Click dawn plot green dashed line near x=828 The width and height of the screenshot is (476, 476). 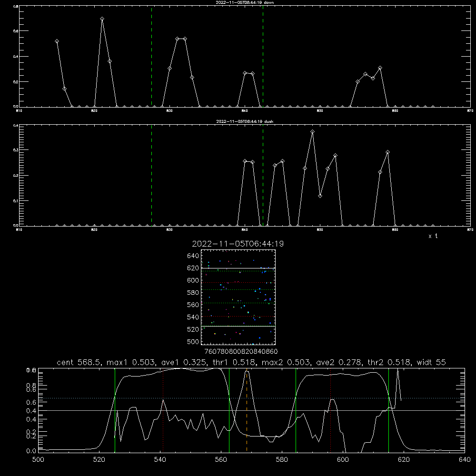coord(151,56)
